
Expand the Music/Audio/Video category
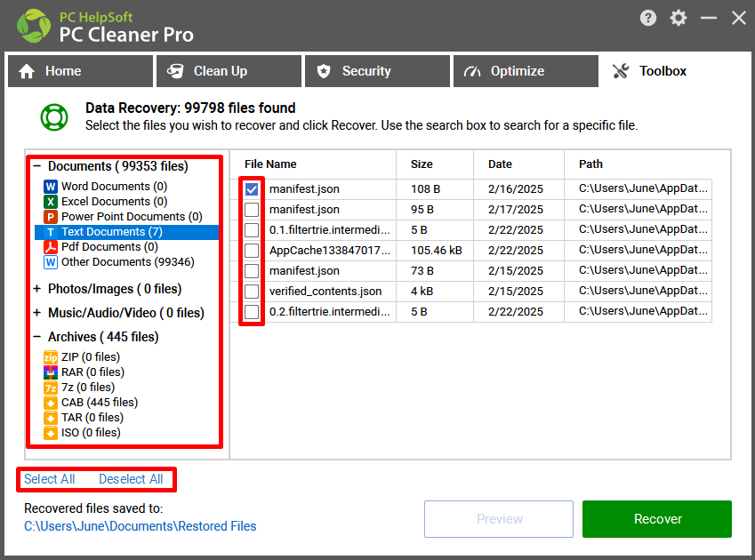pyautogui.click(x=37, y=313)
